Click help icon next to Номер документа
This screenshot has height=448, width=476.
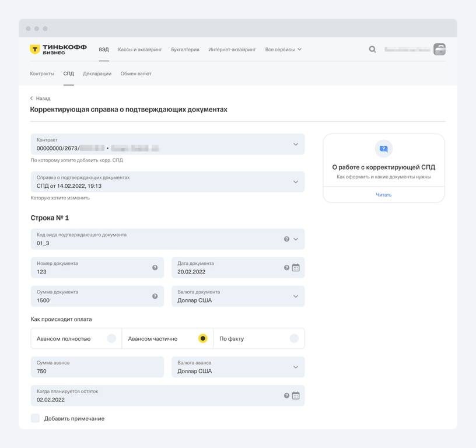click(155, 268)
